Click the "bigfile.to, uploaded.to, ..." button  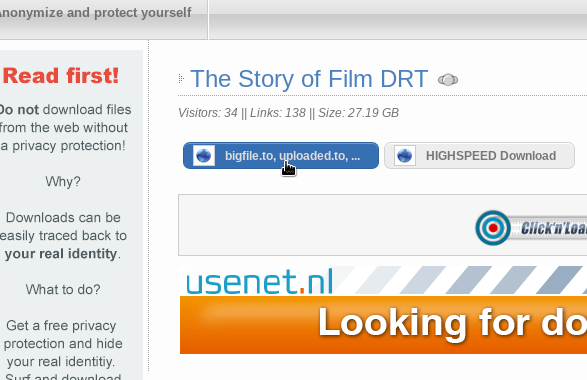pyautogui.click(x=281, y=155)
